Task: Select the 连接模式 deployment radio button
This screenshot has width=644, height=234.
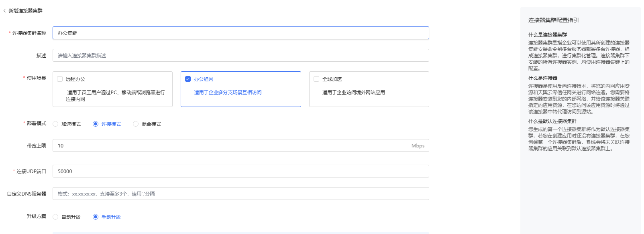Action: click(x=96, y=124)
